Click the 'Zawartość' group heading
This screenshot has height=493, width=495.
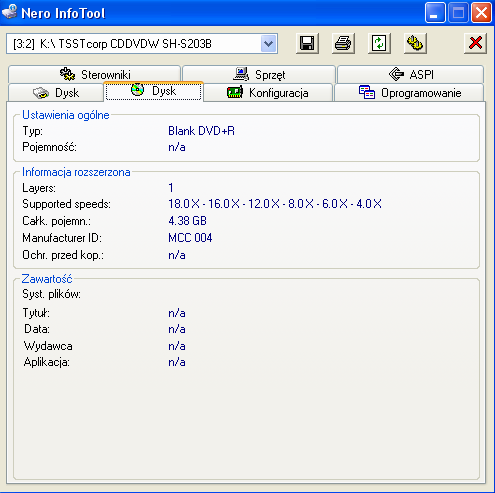coord(47,279)
